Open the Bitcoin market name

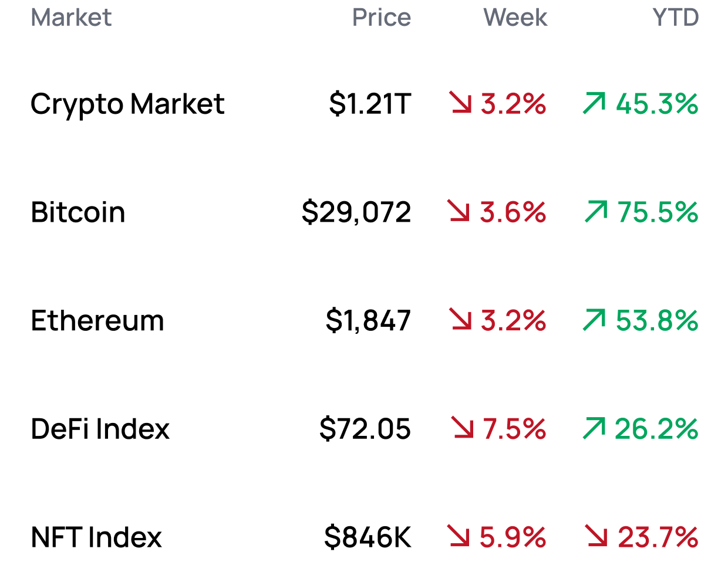(x=78, y=212)
